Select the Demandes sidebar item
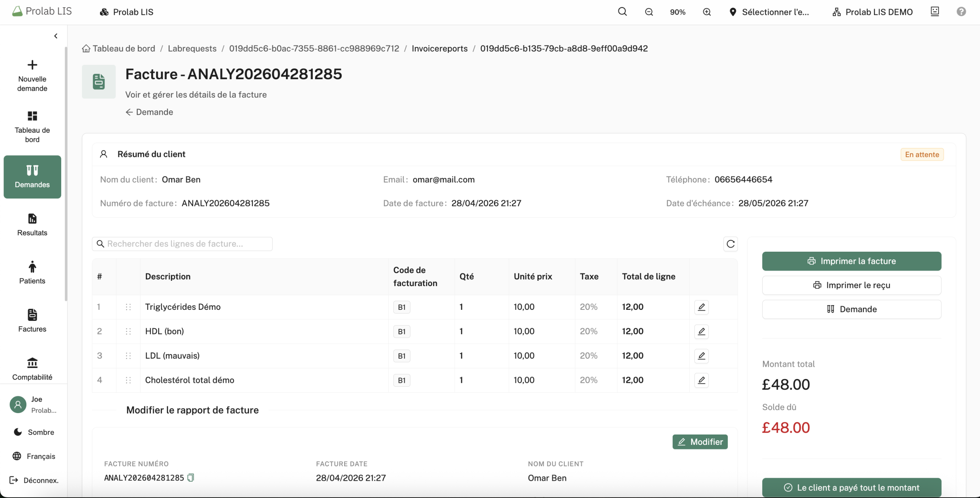Viewport: 980px width, 498px height. [32, 177]
